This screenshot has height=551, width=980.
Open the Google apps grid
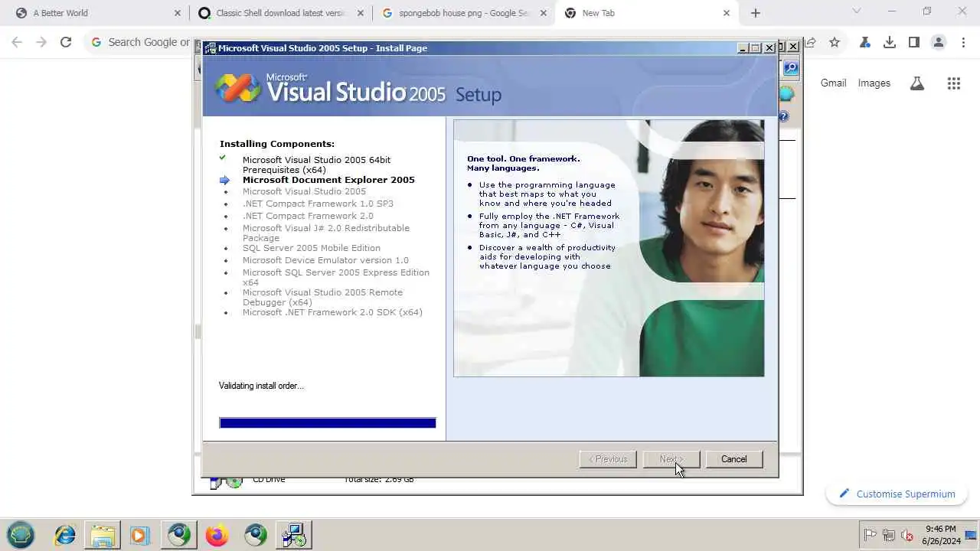click(954, 83)
